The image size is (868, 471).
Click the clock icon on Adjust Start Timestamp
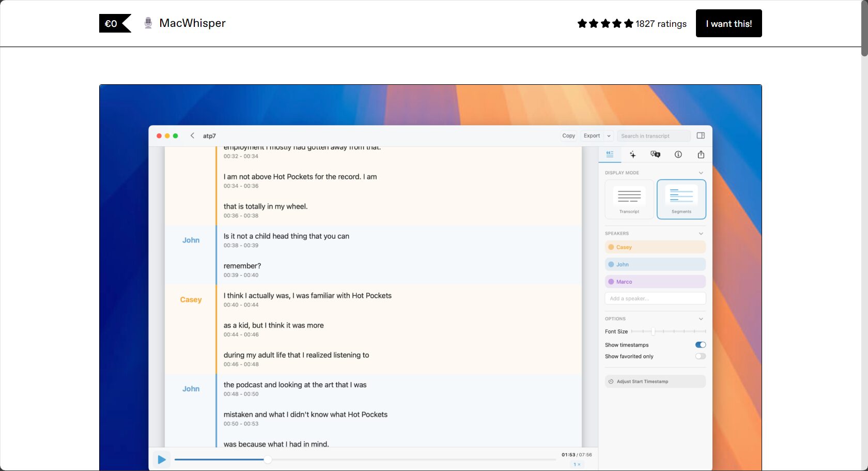click(x=611, y=382)
